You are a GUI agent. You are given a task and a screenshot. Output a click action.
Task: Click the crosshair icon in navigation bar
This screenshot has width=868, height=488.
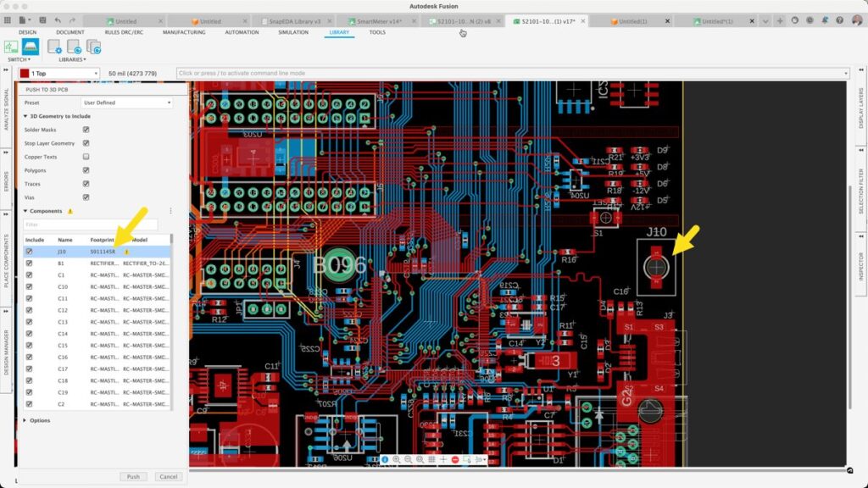[x=442, y=460]
